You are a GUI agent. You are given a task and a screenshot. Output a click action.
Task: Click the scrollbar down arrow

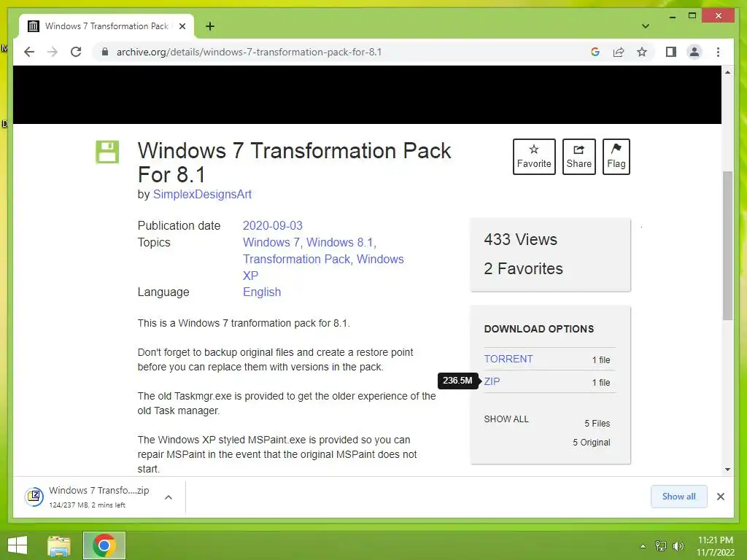tap(727, 470)
